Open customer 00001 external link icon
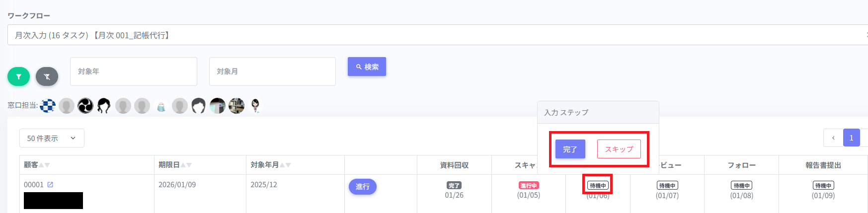Viewport: 868px width, 213px height. (x=50, y=185)
